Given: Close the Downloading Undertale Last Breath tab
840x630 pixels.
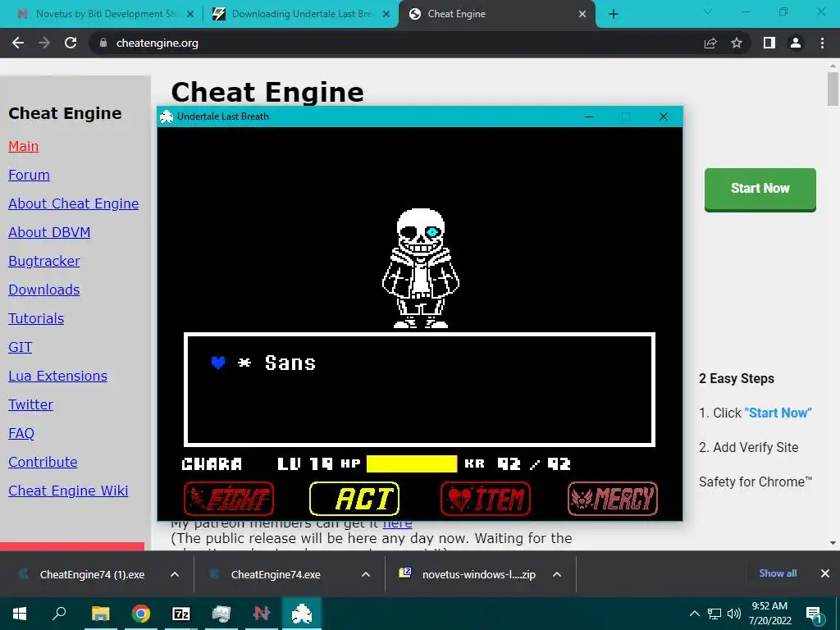Looking at the screenshot, I should (386, 15).
